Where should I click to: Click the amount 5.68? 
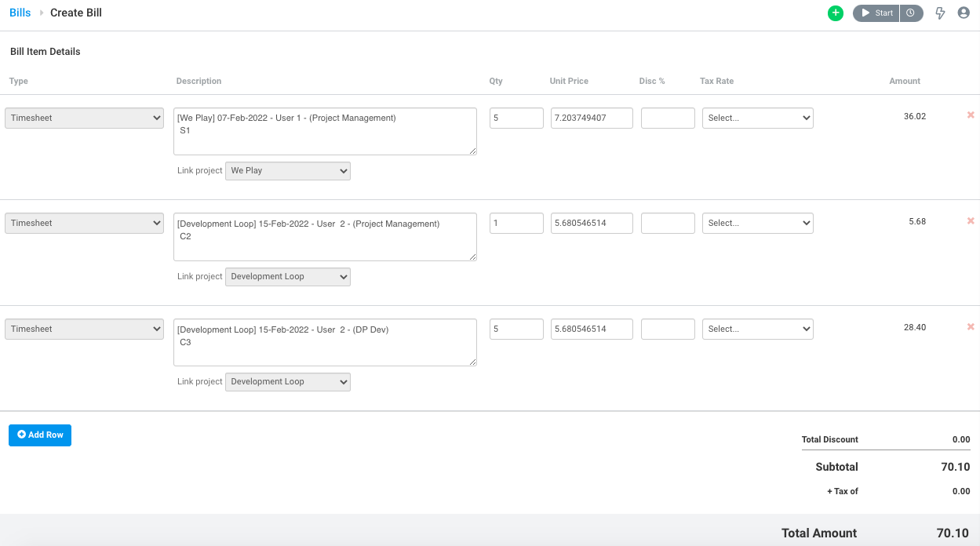pos(917,221)
